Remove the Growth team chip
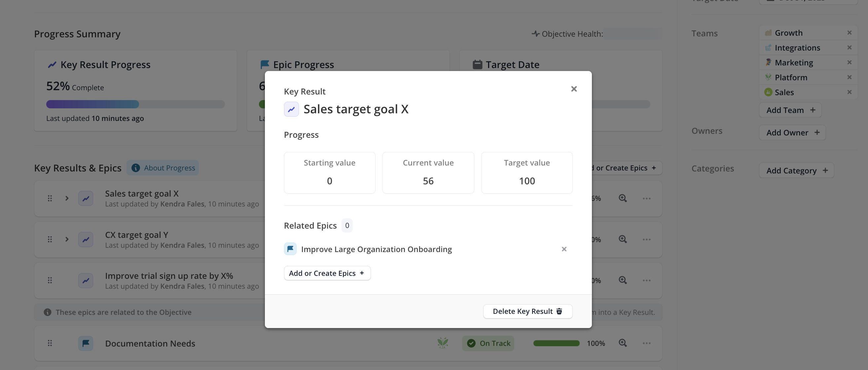This screenshot has width=868, height=370. (850, 32)
